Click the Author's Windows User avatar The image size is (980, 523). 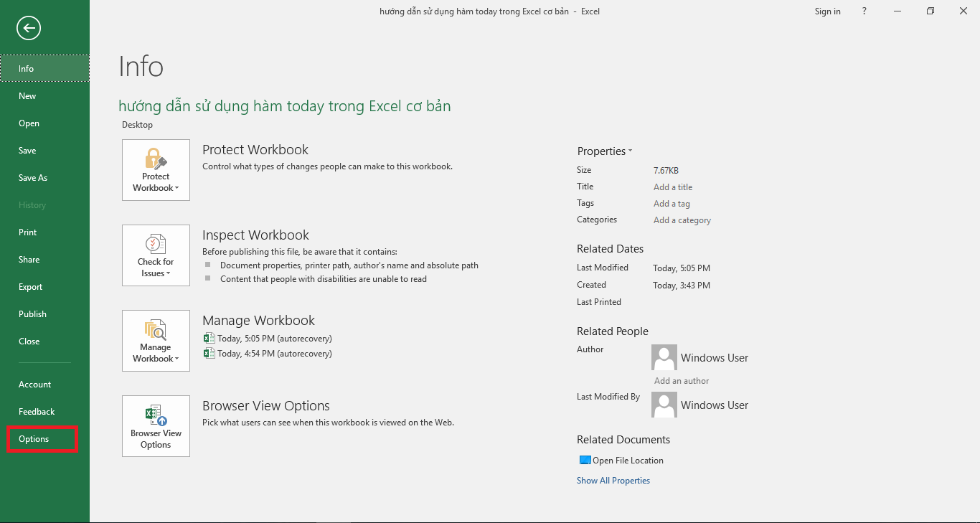point(664,357)
